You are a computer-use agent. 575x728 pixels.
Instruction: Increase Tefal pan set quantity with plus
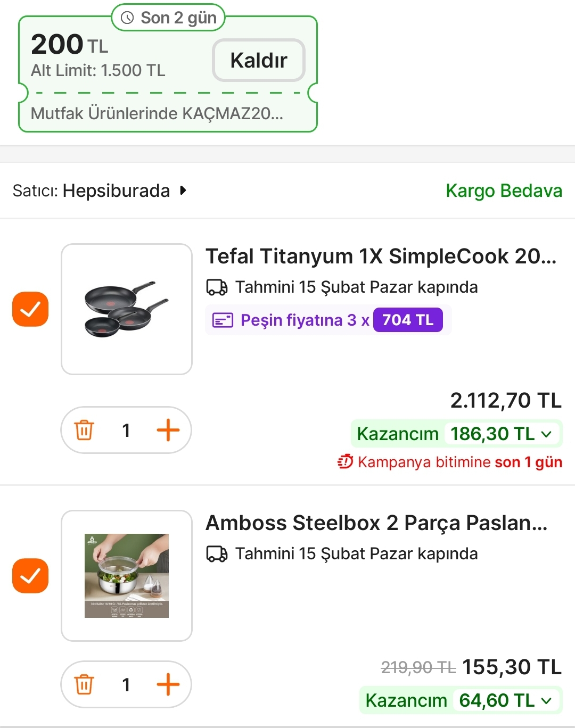pos(168,430)
